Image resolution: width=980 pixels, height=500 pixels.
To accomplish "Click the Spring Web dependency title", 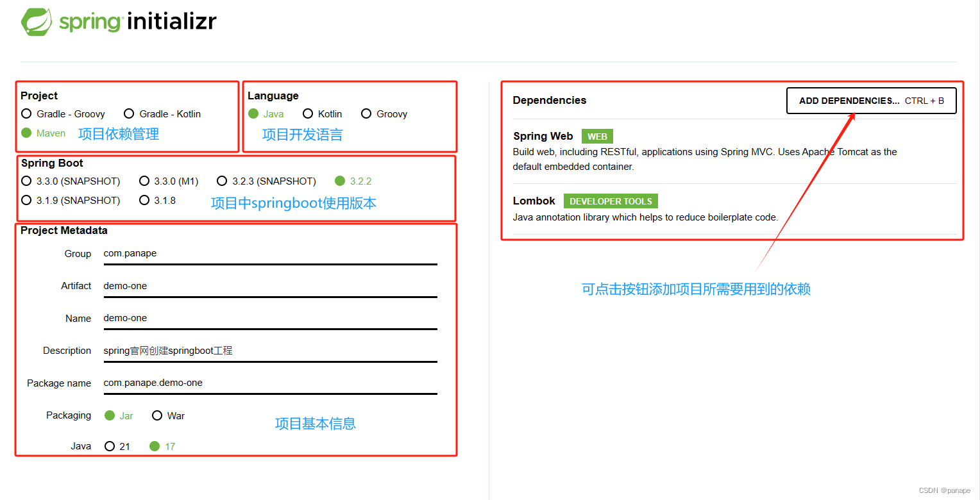I will (543, 136).
